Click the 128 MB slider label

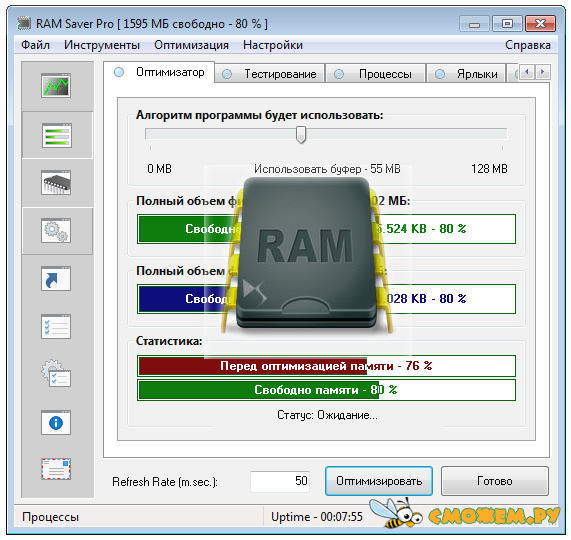(489, 169)
